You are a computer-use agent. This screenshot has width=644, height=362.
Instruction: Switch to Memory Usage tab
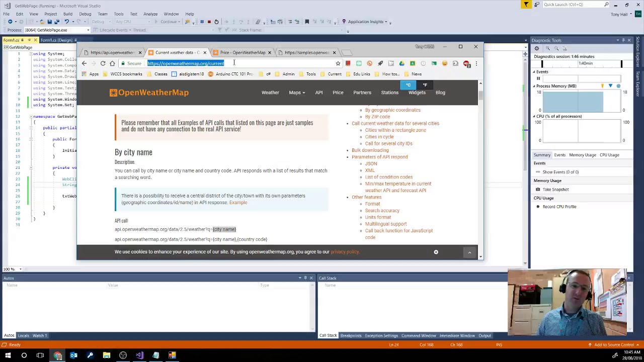click(x=583, y=155)
